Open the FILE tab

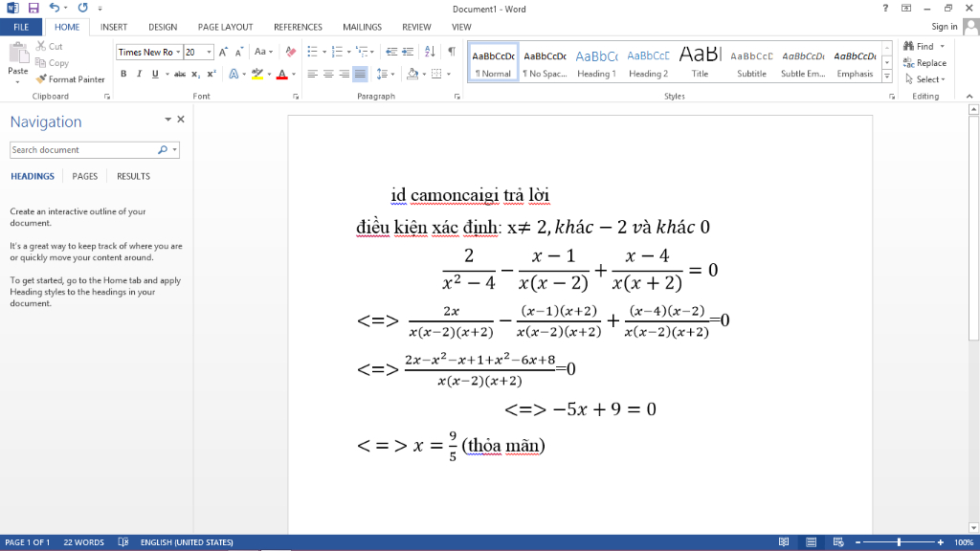click(21, 27)
